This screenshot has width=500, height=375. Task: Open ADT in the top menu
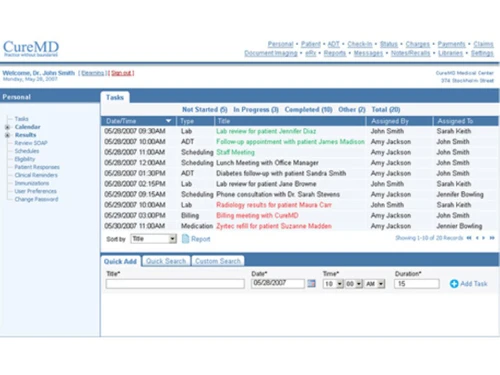(x=333, y=44)
